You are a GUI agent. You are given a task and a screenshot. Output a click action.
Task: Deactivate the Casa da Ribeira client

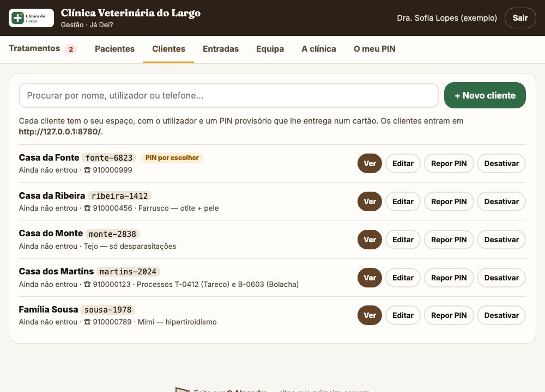coord(501,202)
